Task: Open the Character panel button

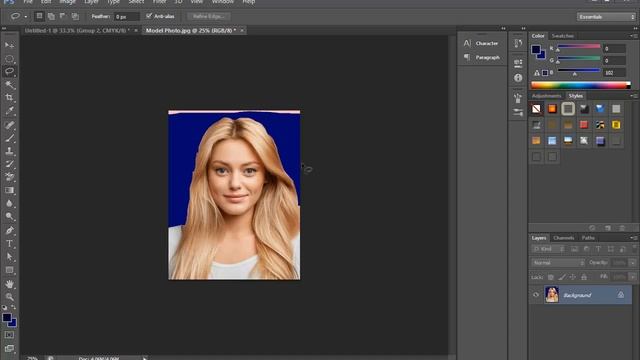Action: [x=482, y=43]
